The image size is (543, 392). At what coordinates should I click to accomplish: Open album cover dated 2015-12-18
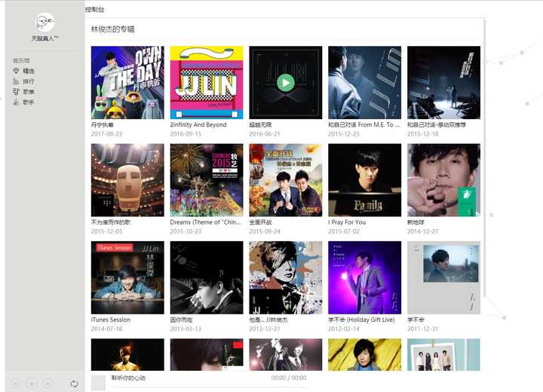pyautogui.click(x=443, y=83)
